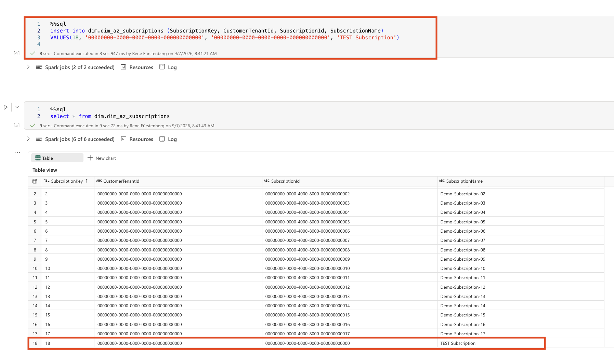Open Log for the select cell
This screenshot has height=364, width=614.
click(168, 139)
